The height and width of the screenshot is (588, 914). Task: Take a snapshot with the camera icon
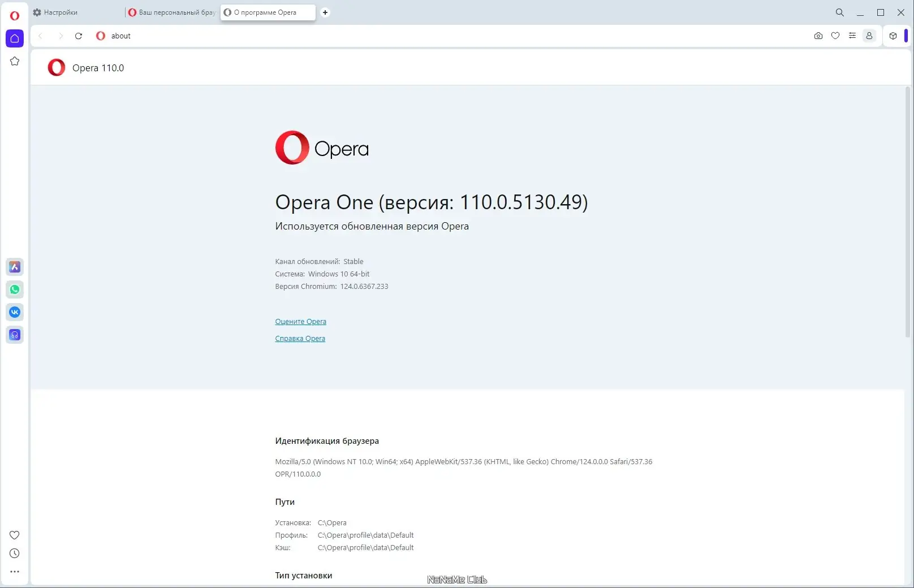(818, 36)
